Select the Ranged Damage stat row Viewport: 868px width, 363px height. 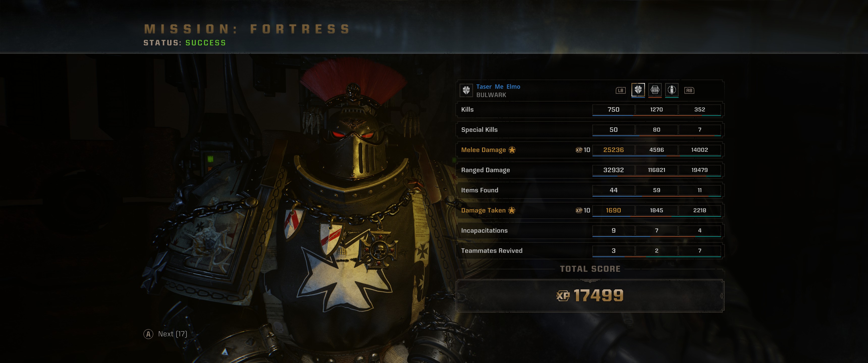coord(590,170)
